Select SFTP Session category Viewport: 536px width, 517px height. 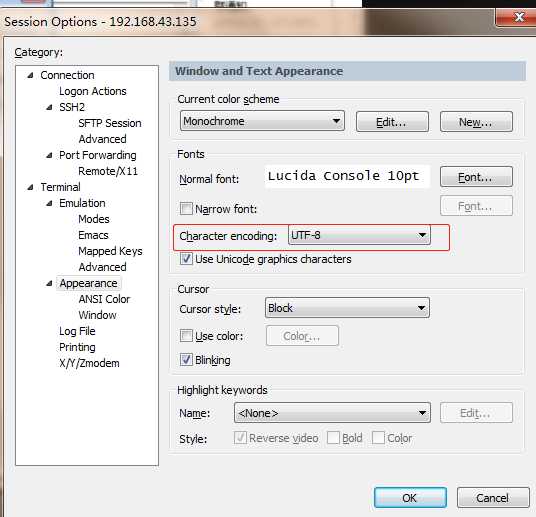coord(110,123)
